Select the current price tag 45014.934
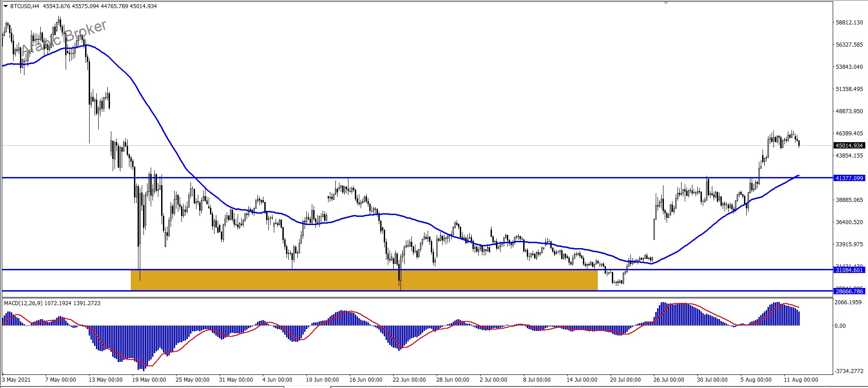868x388 pixels. [849, 146]
